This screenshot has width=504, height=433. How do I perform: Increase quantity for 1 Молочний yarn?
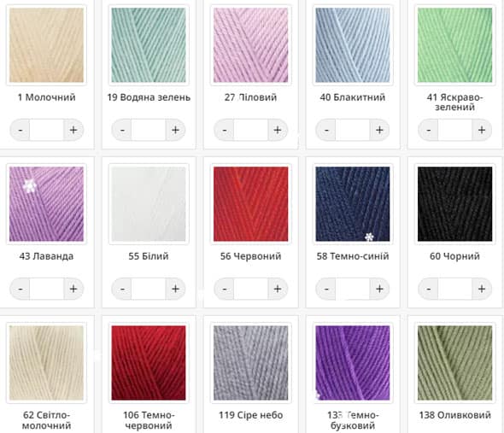click(x=73, y=130)
